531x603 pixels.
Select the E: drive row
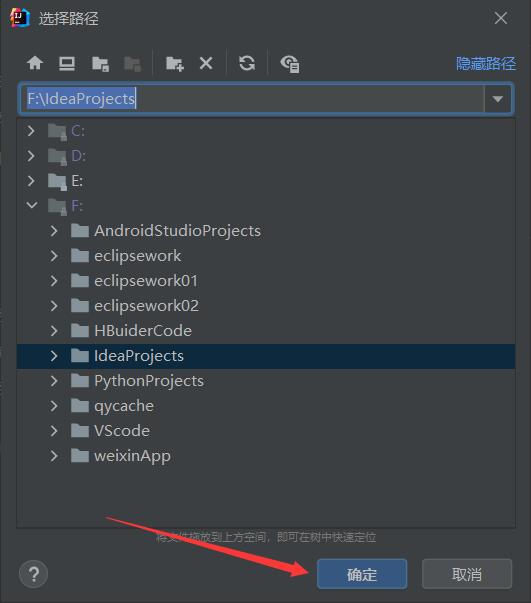tap(266, 181)
